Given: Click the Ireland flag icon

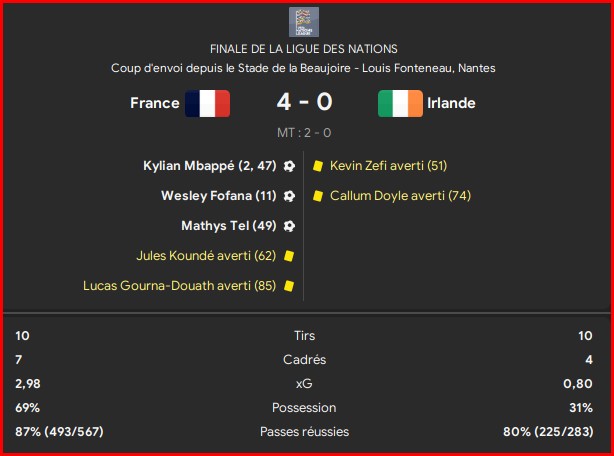Looking at the screenshot, I should (400, 103).
